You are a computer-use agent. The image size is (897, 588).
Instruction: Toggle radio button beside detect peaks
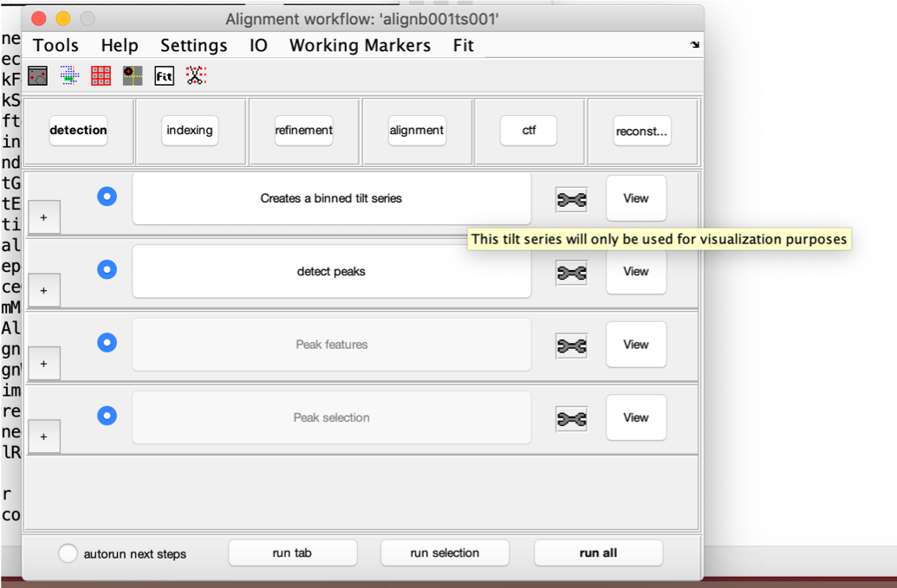click(x=107, y=269)
